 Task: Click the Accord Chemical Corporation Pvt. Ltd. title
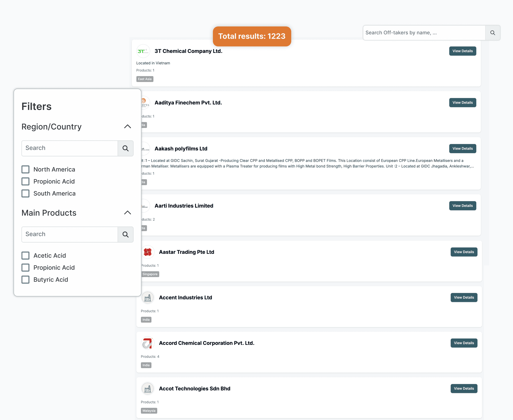point(207,343)
